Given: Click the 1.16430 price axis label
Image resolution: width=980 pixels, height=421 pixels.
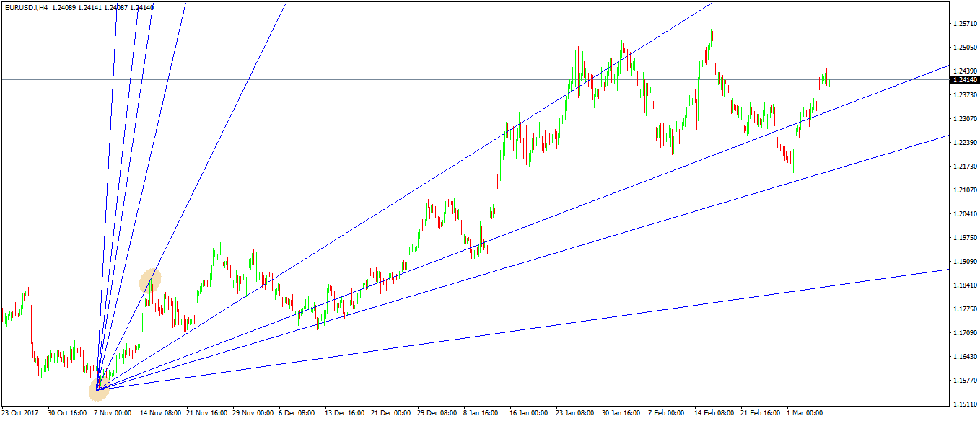Looking at the screenshot, I should coord(965,357).
